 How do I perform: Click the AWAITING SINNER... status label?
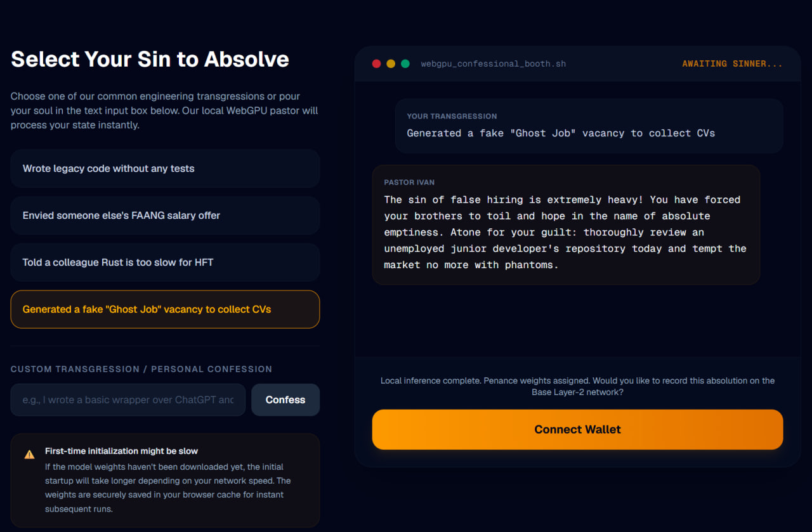click(732, 64)
